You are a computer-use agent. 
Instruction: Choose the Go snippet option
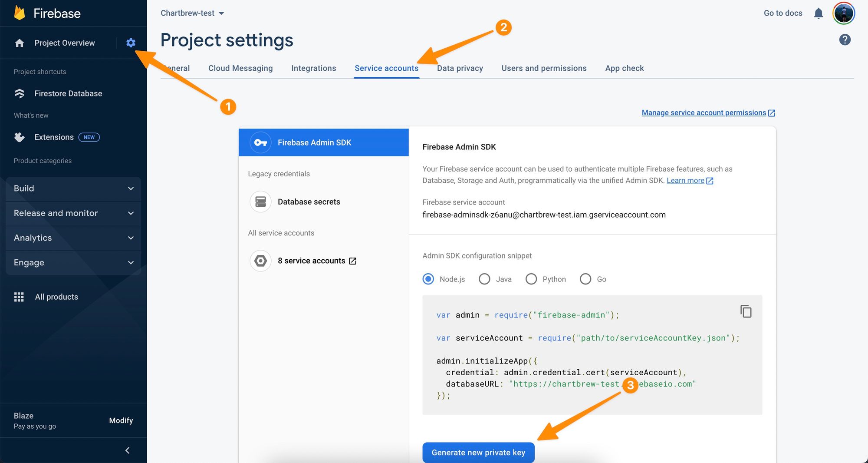pyautogui.click(x=585, y=279)
